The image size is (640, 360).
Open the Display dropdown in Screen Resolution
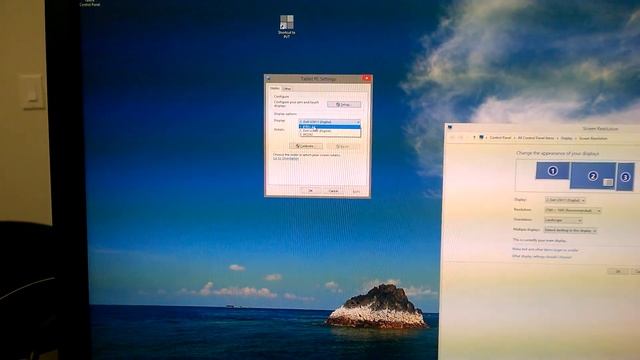pos(565,200)
